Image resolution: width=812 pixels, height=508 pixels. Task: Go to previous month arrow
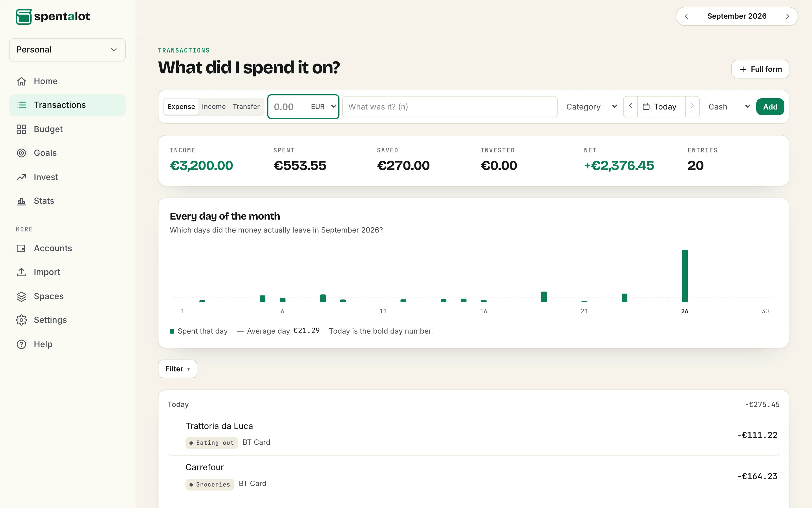coord(686,16)
